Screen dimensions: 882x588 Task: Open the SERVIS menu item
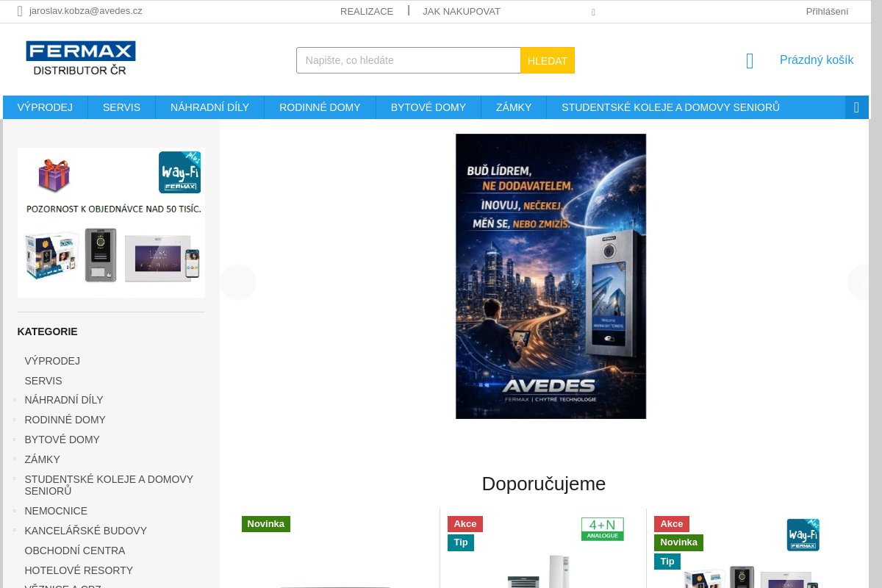coord(121,107)
